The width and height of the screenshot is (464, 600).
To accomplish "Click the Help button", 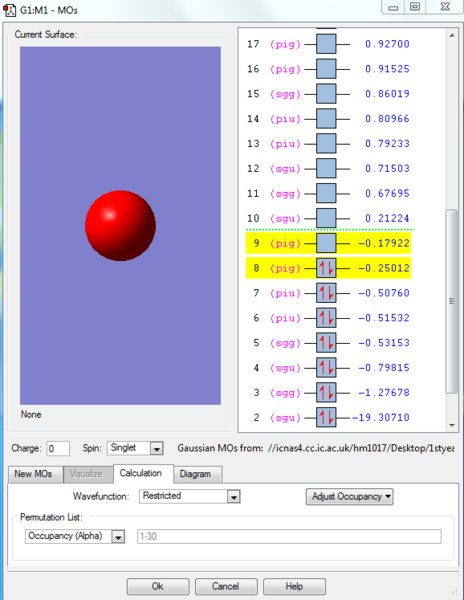I will click(294, 586).
